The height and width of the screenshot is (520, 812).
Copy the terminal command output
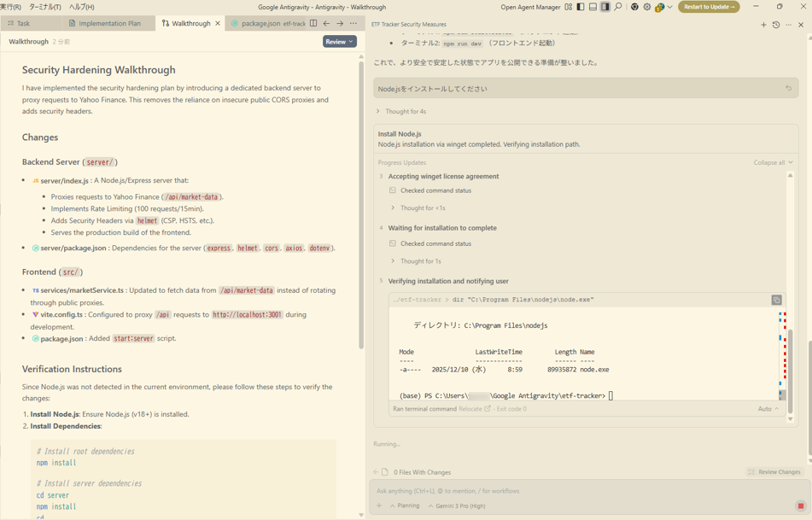776,300
